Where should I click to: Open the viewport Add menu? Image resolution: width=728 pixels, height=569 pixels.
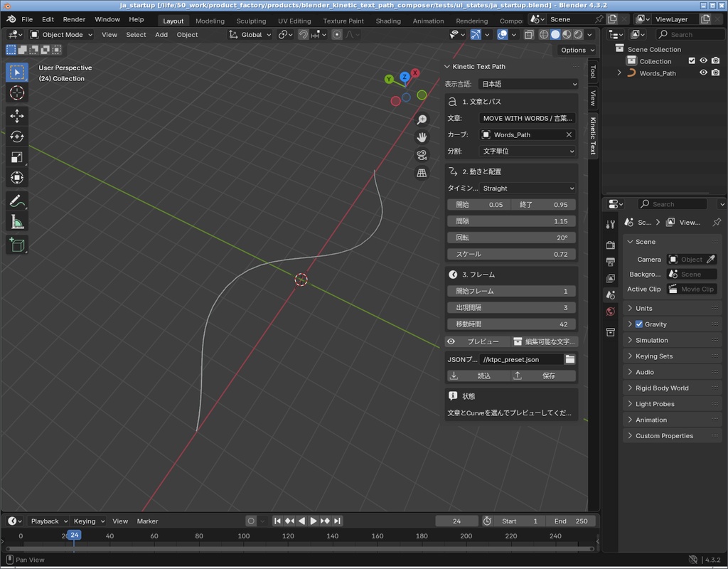coord(161,35)
